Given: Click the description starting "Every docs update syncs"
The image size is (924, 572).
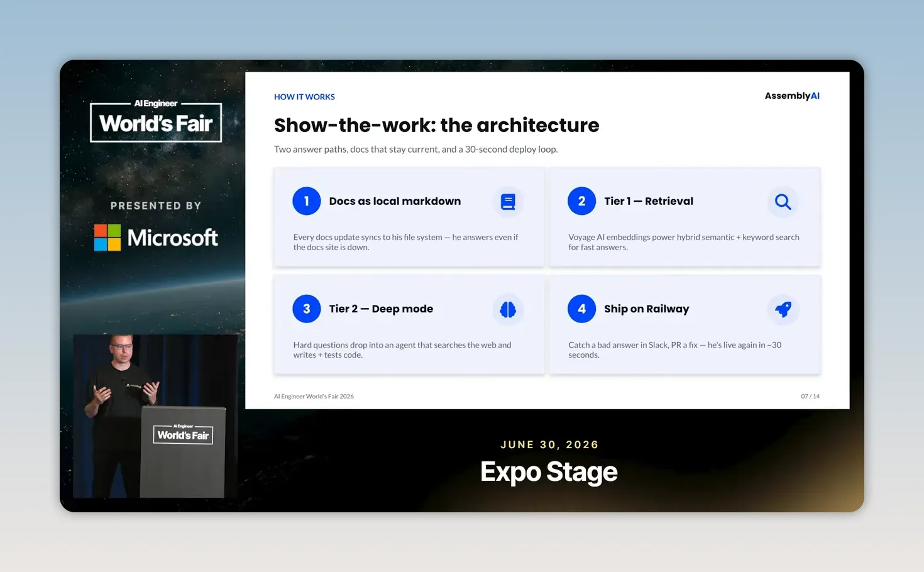Looking at the screenshot, I should [x=406, y=242].
